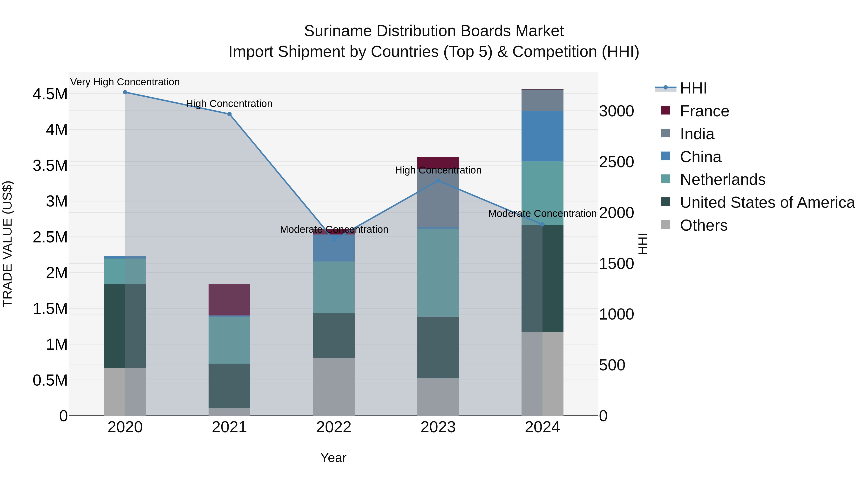Click the 'Very High Concentration' annotation
868x488 pixels.
(125, 82)
